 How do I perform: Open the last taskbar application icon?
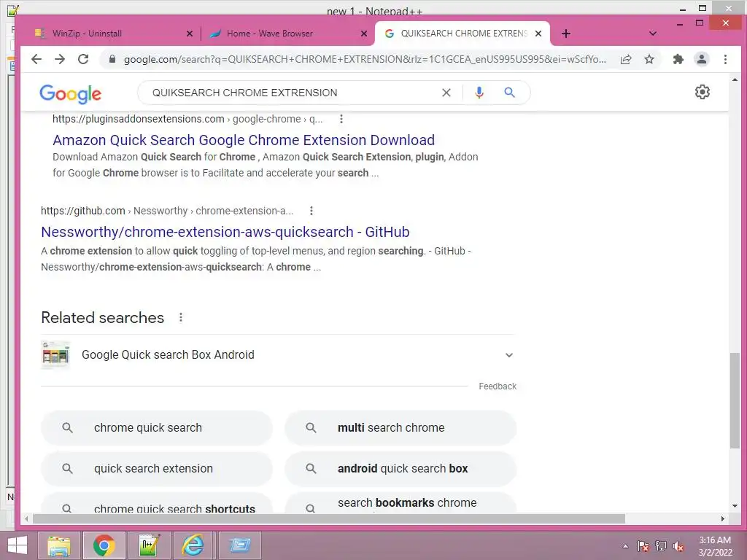[239, 545]
